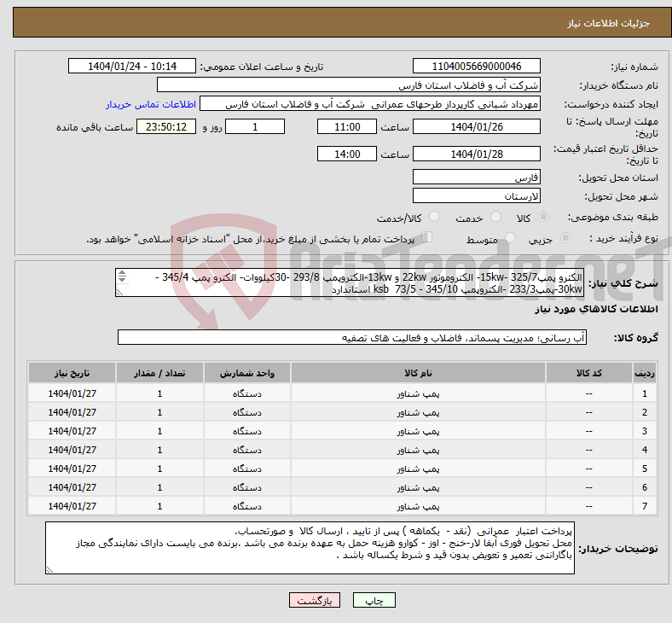
Task: Click دستگاه unit in row 6
Action: (x=247, y=488)
